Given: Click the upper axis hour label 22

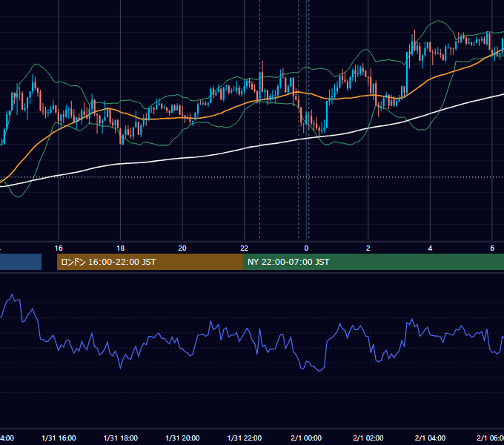Looking at the screenshot, I should coord(245,248).
